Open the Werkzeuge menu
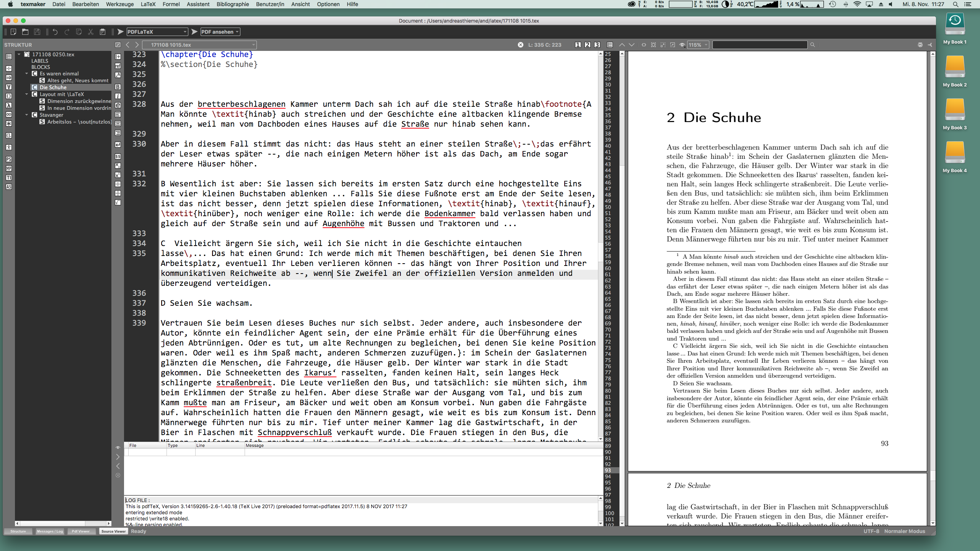The height and width of the screenshot is (551, 980). coord(120,4)
